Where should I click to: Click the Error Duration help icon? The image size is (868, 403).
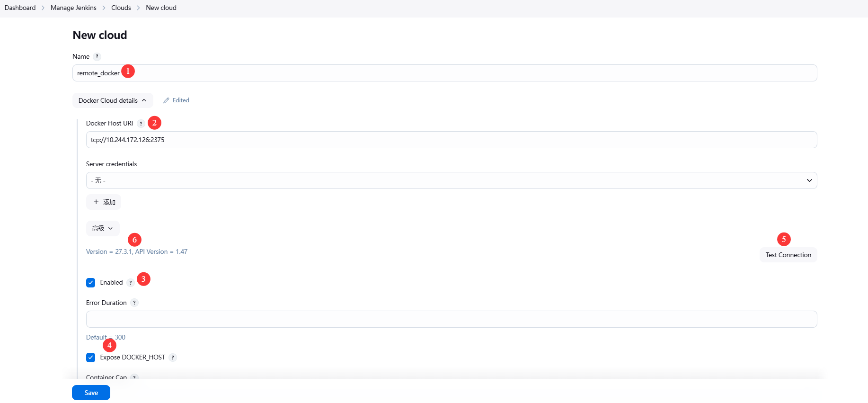134,303
